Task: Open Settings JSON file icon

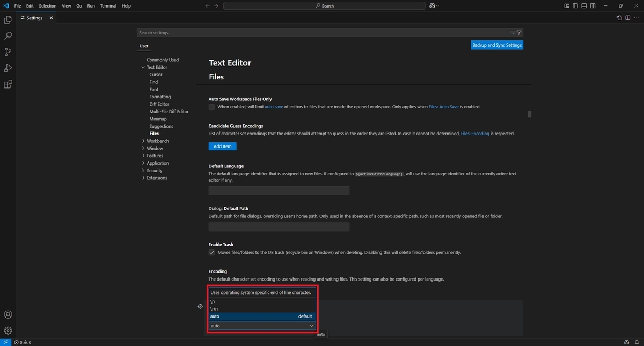Action: (619, 18)
